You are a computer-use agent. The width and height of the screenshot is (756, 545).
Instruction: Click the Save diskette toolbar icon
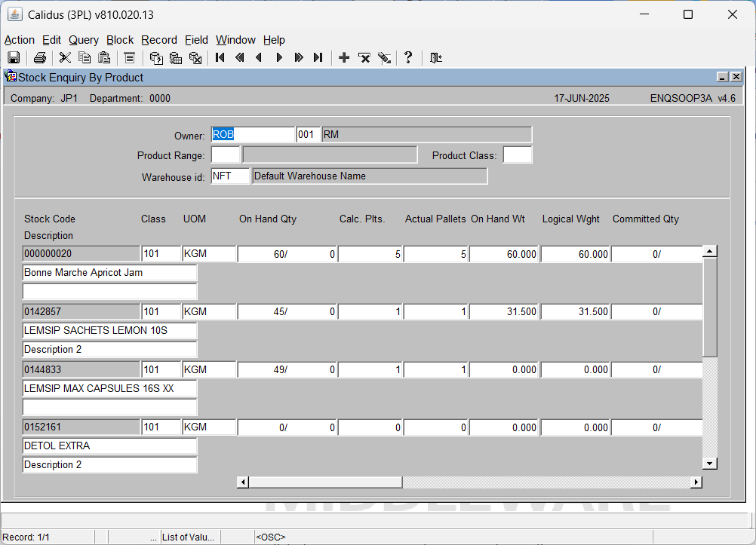[x=14, y=58]
